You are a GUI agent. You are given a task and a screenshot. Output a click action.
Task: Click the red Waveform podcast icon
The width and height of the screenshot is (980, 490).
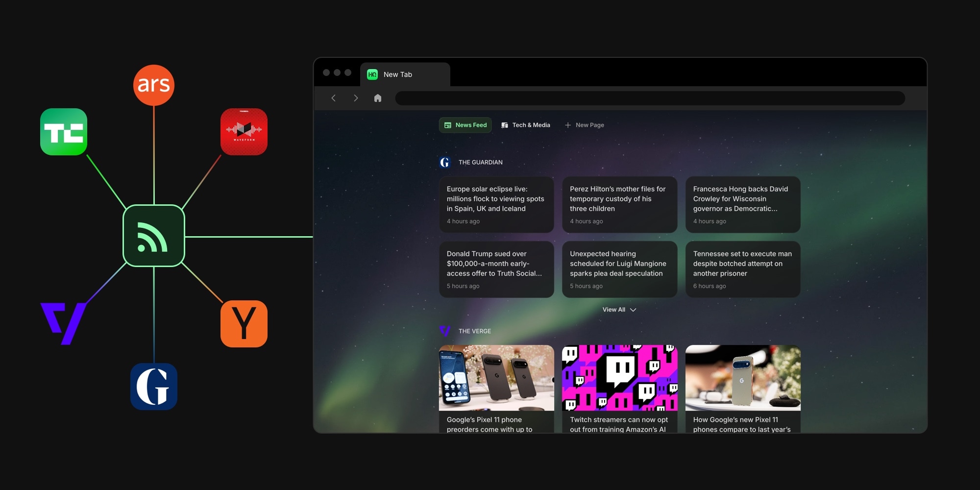point(244,132)
